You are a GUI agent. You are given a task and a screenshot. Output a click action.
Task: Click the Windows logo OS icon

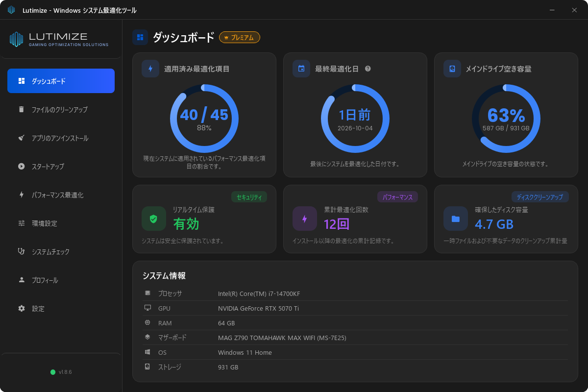[x=147, y=352]
